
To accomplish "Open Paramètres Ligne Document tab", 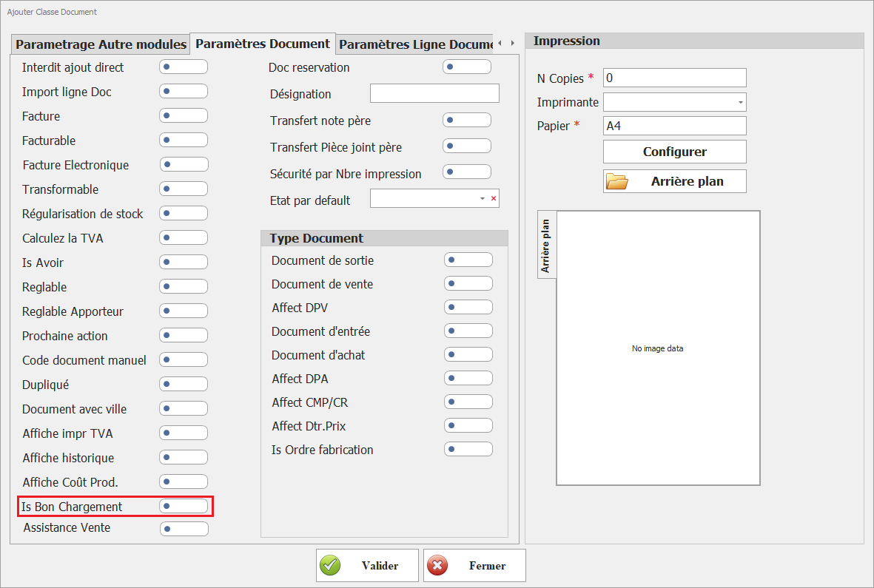I will [415, 44].
